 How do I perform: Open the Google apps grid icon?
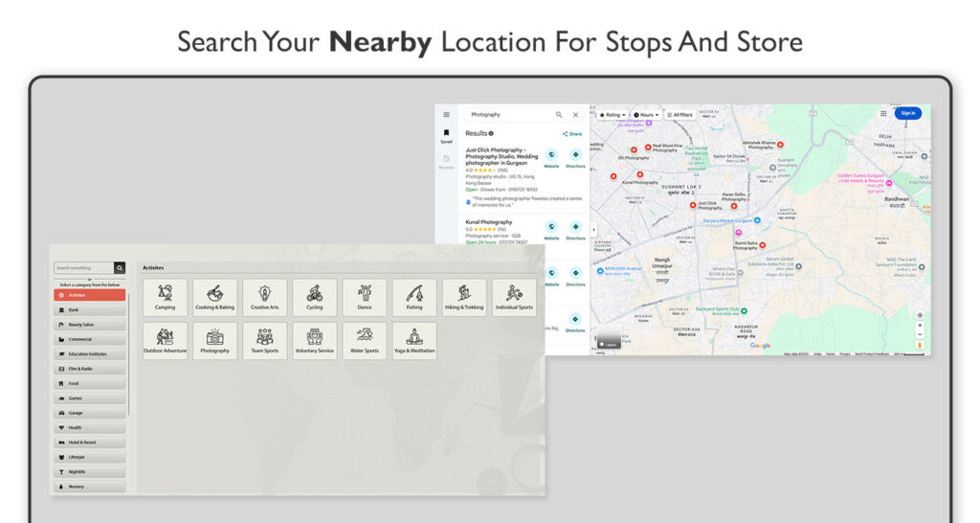[883, 113]
